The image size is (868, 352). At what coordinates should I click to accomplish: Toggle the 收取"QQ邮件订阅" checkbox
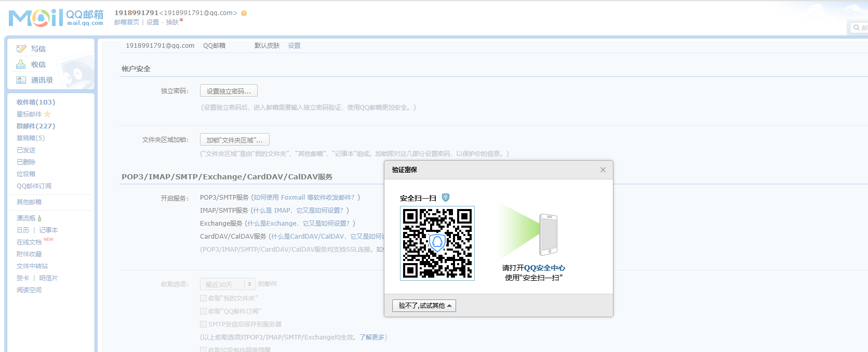(204, 311)
